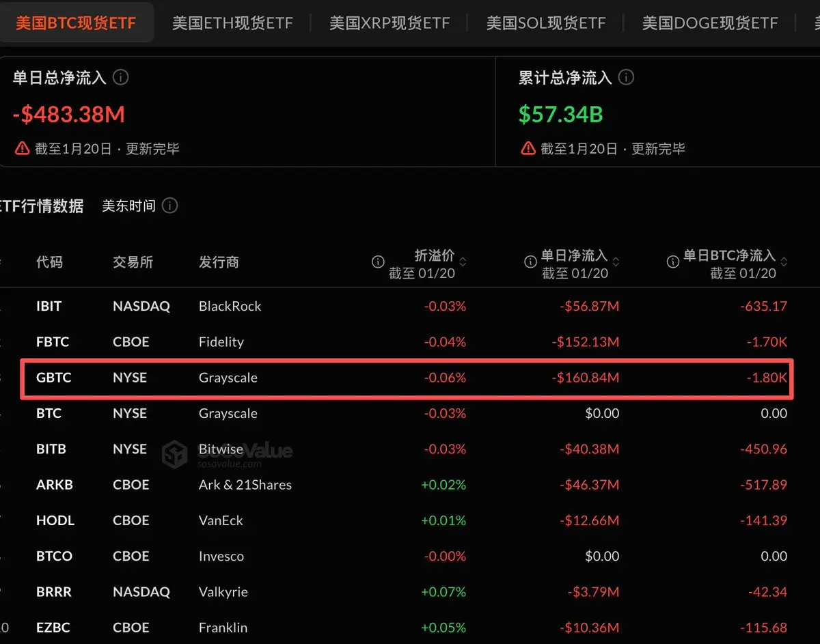Viewport: 820px width, 644px height.
Task: Click the -141.39 BTC value in HODL row
Action: (764, 520)
